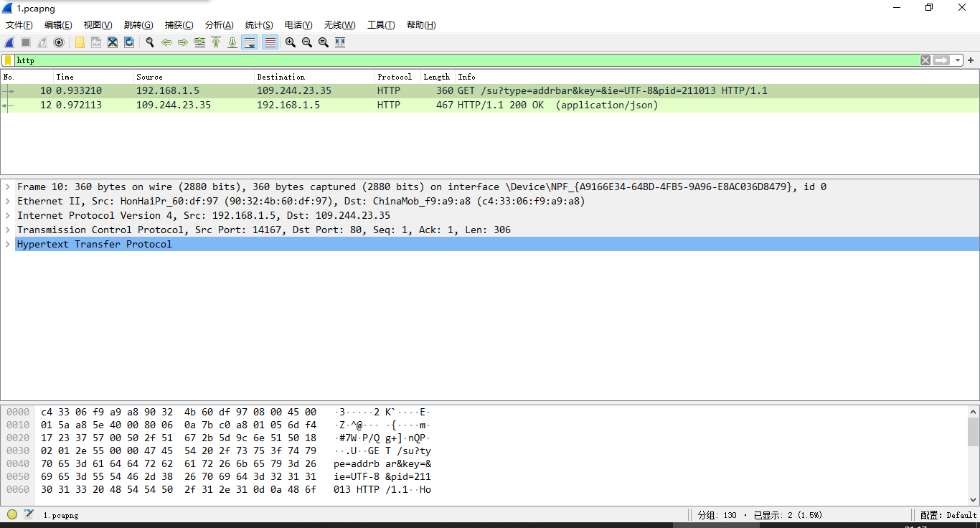Clear the display filter with X button
The height and width of the screenshot is (528, 980).
(925, 60)
